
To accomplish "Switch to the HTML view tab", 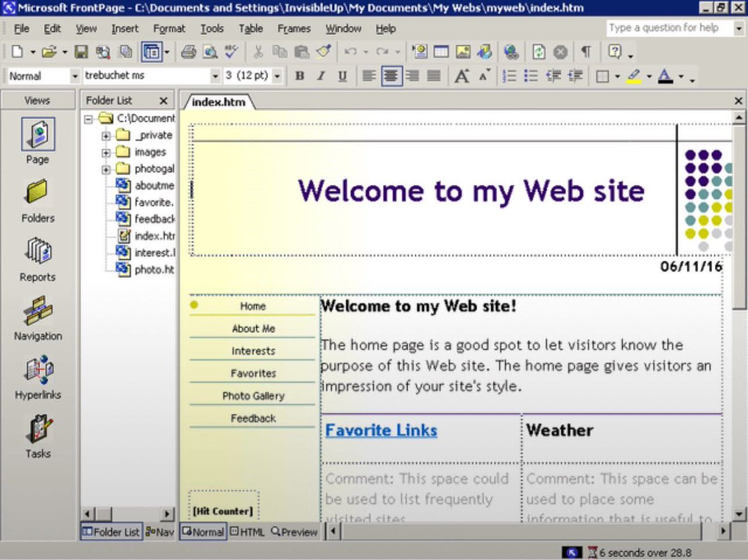I will 247,533.
